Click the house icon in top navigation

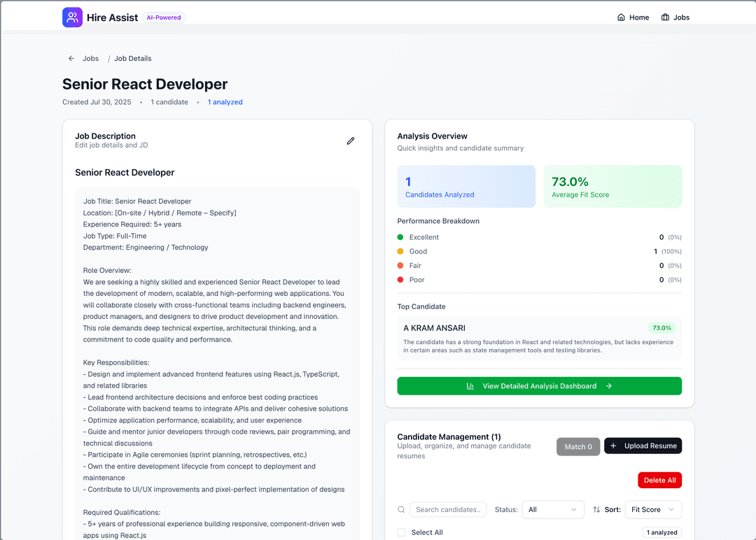[621, 17]
